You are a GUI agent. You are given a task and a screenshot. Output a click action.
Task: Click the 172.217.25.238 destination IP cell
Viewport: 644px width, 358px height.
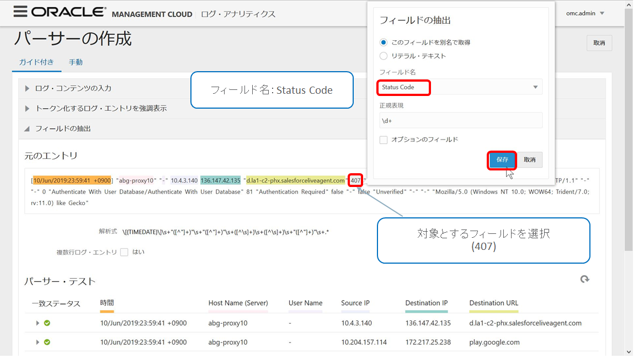tap(428, 342)
